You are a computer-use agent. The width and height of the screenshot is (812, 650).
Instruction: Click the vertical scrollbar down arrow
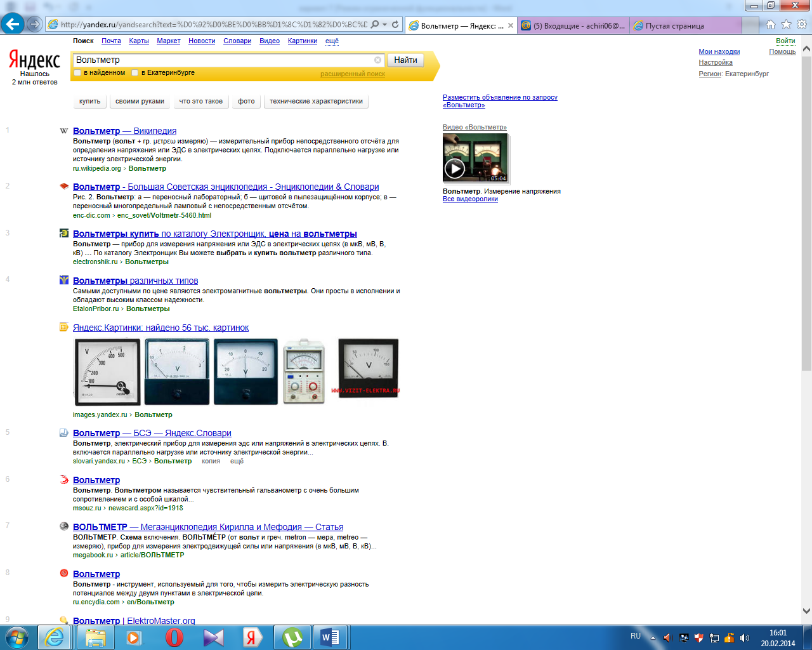(x=806, y=611)
